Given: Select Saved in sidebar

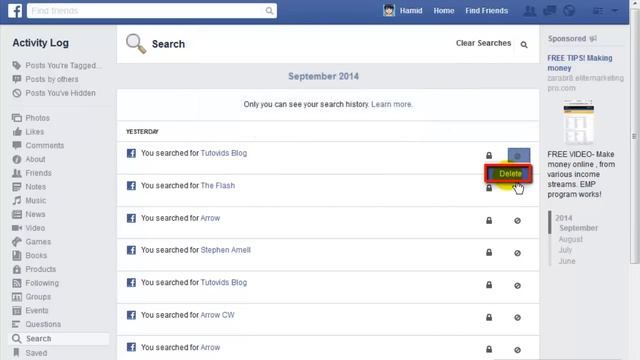Looking at the screenshot, I should coord(30,353).
